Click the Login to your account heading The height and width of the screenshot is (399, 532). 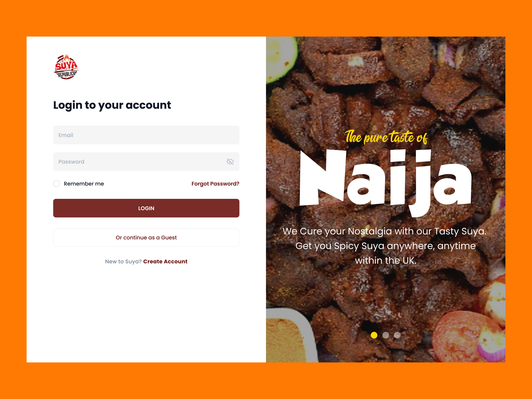112,105
